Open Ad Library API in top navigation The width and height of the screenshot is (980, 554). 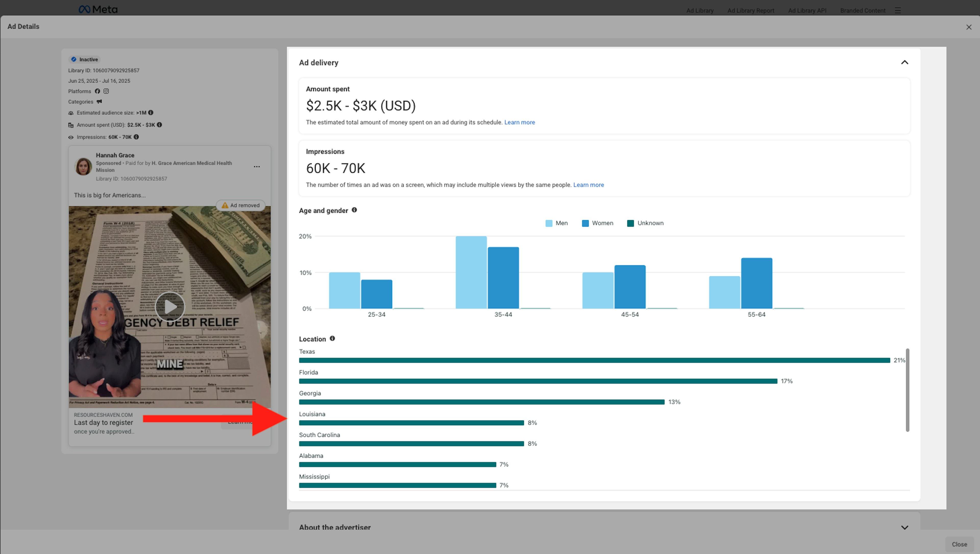click(x=807, y=11)
